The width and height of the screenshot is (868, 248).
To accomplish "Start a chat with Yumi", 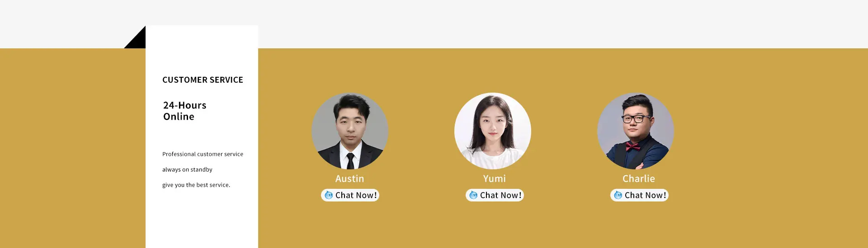I will pyautogui.click(x=495, y=195).
